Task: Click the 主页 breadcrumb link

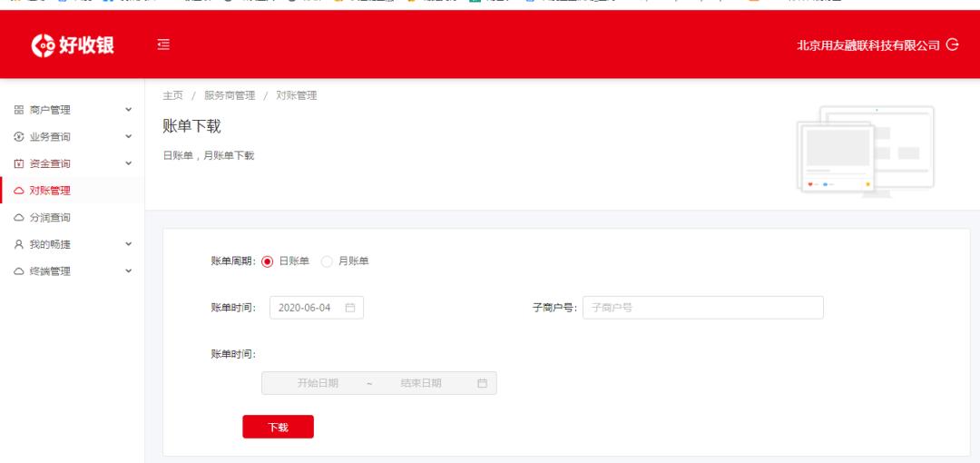Action: point(173,95)
